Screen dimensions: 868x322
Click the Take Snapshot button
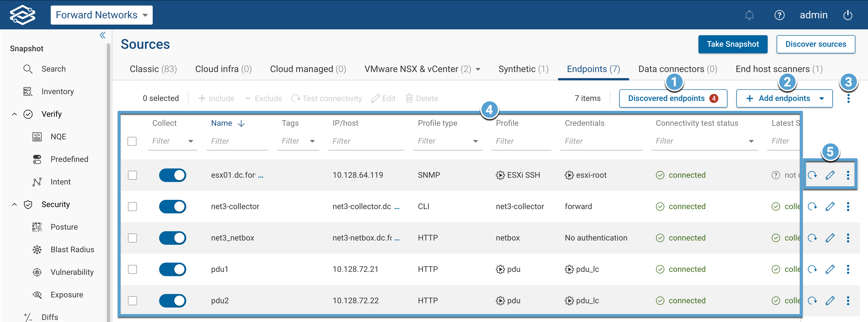pyautogui.click(x=733, y=44)
